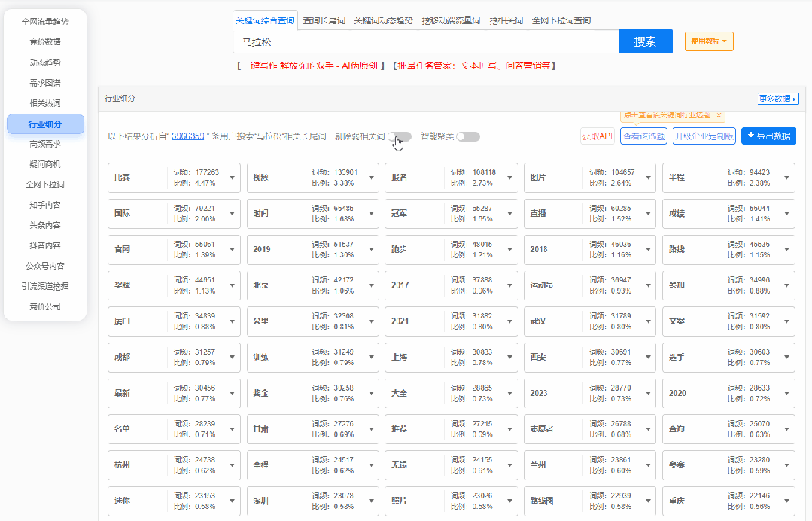Click the 全程 keyword label
This screenshot has width=812, height=521.
click(261, 465)
